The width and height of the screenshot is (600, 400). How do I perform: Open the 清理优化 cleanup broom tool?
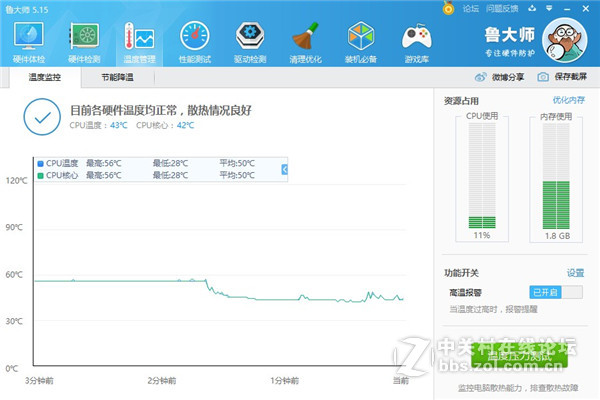(305, 42)
